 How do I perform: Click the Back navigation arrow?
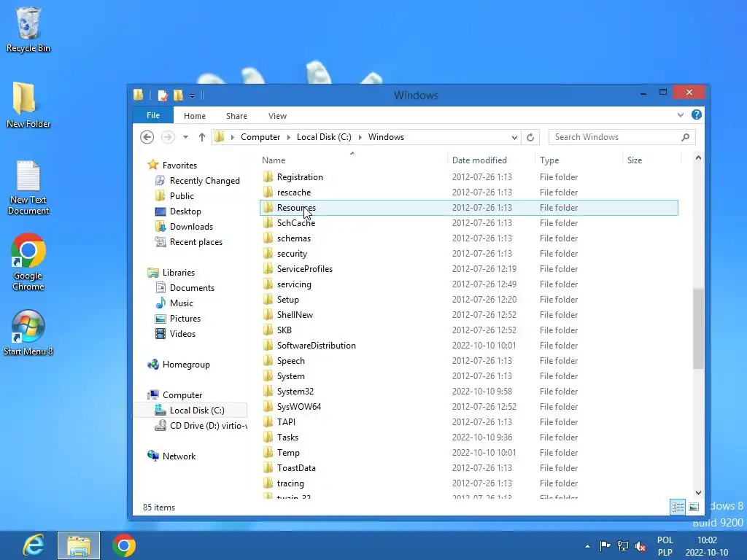pos(147,137)
